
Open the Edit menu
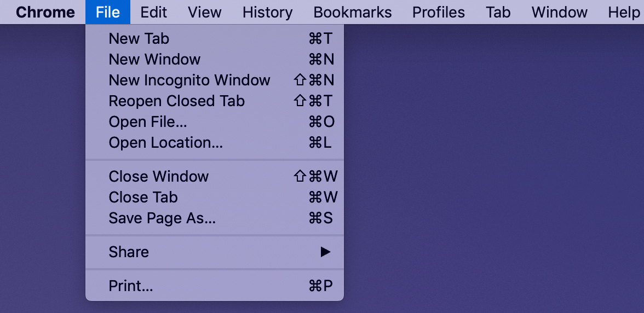153,12
